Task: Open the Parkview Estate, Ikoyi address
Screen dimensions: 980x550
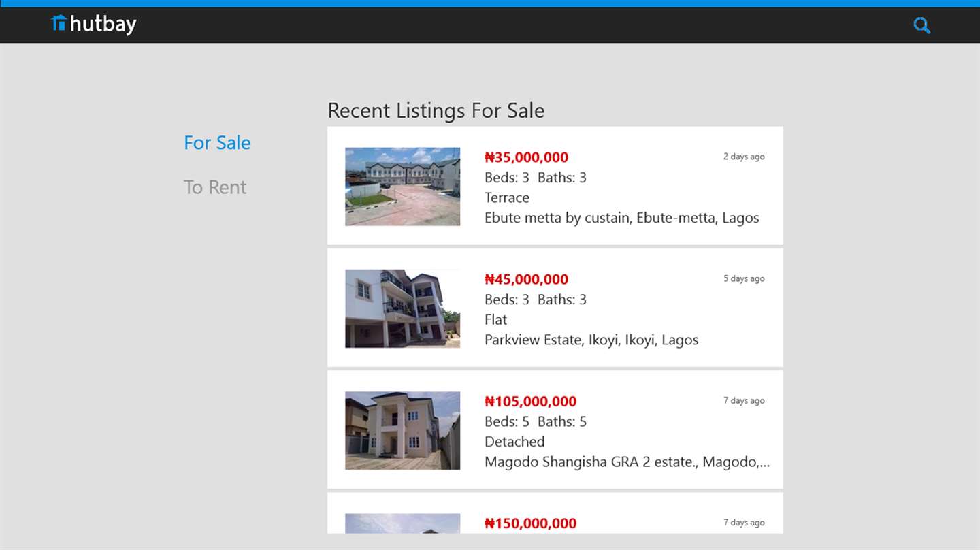Action: pos(591,340)
